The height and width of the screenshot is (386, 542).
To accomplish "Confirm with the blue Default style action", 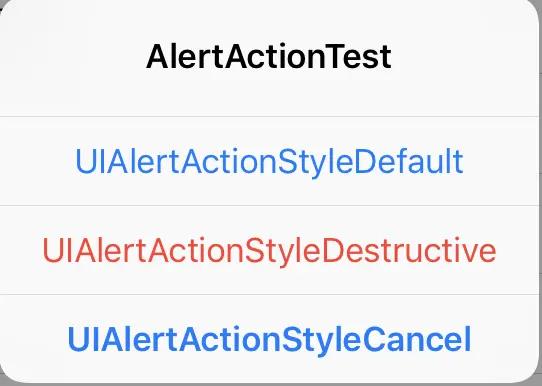I will point(270,161).
